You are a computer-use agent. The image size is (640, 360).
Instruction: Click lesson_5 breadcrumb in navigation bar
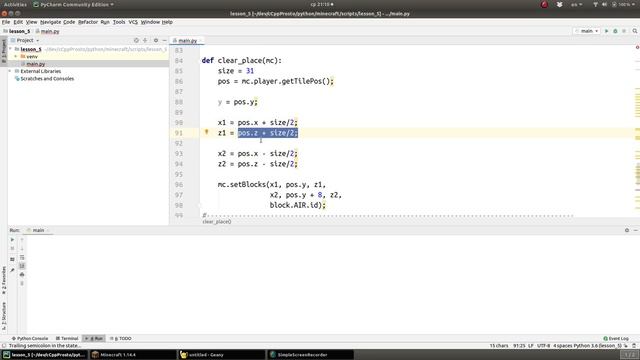click(19, 31)
